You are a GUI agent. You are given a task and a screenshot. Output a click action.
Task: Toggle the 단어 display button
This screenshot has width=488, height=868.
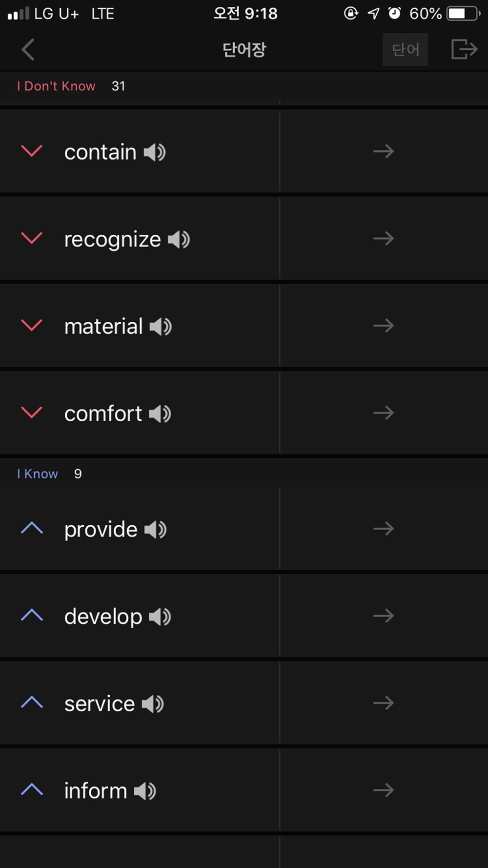tap(405, 49)
